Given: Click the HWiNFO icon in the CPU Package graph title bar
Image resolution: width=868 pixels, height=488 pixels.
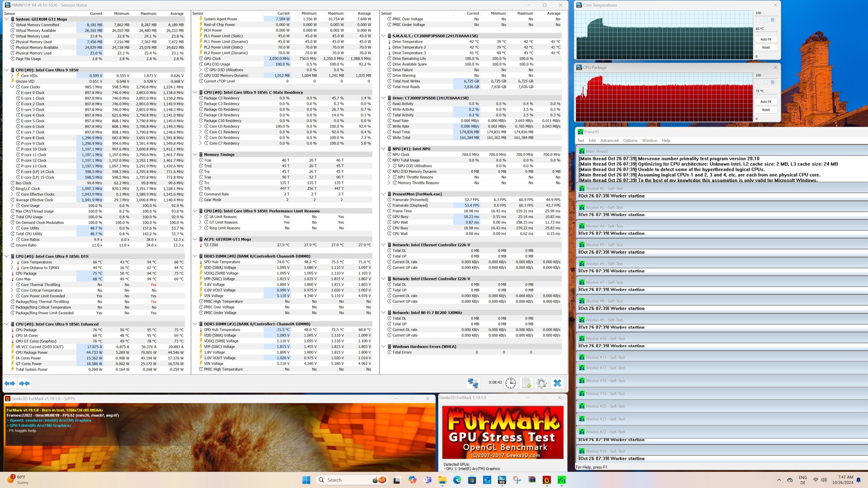Looking at the screenshot, I should click(x=579, y=68).
